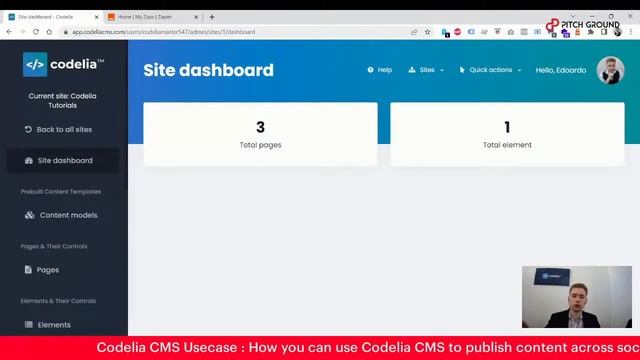640x360 pixels.
Task: Go back in the browser
Action: click(9, 32)
